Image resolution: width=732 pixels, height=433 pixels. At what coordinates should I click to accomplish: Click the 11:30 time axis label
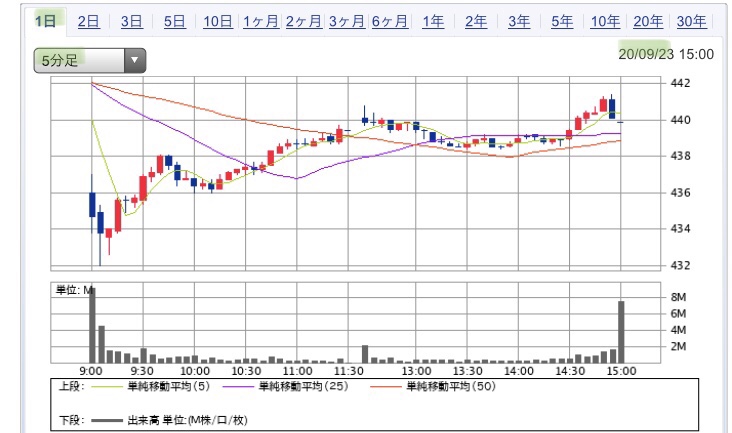tap(348, 371)
